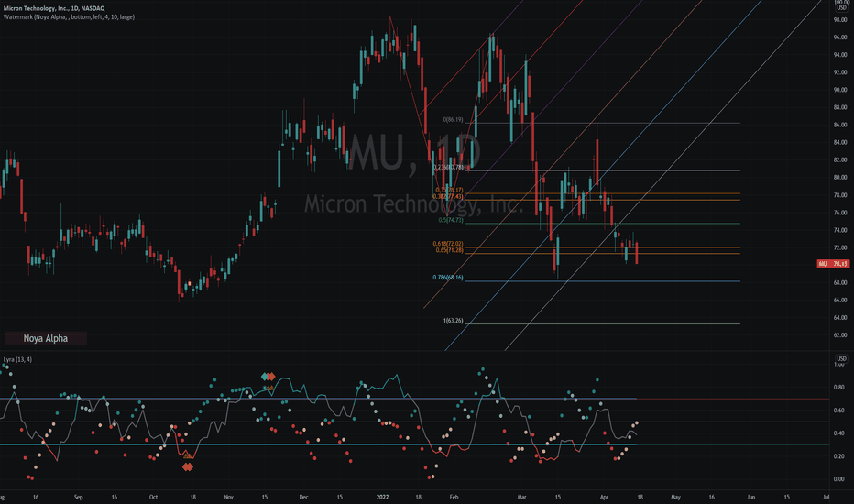854x504 pixels.
Task: Click the '62.00' price axis label
Action: [x=840, y=335]
